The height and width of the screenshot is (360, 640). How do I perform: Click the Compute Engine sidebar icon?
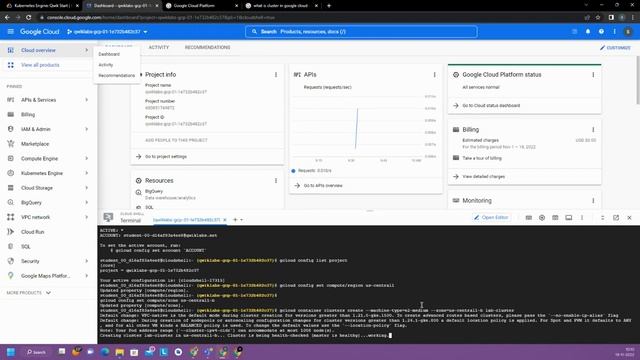(x=11, y=158)
